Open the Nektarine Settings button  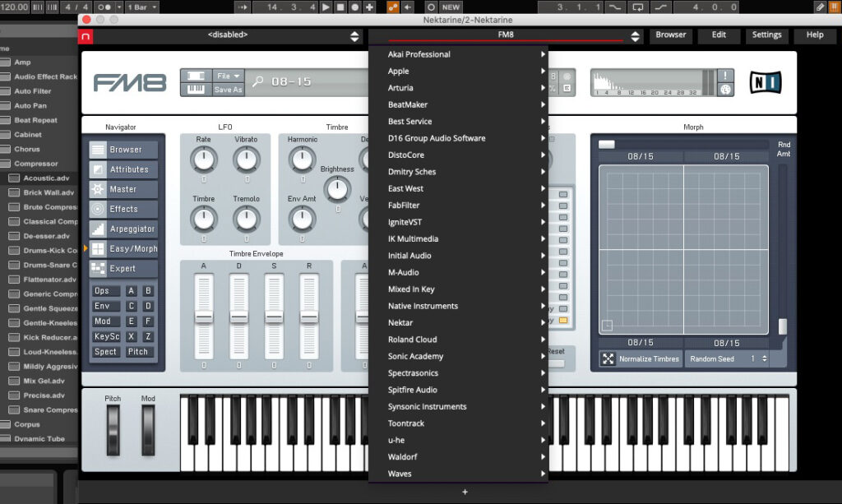(766, 35)
